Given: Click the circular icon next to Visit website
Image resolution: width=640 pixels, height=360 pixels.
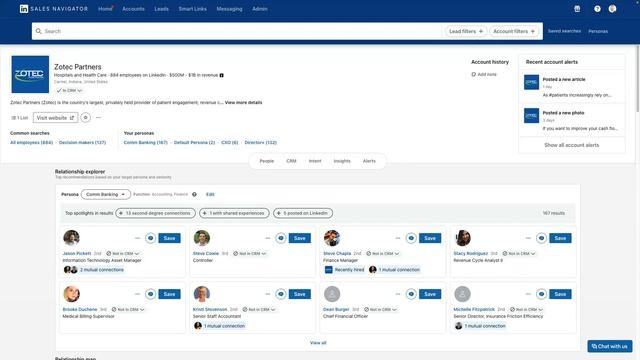Looking at the screenshot, I should (85, 118).
